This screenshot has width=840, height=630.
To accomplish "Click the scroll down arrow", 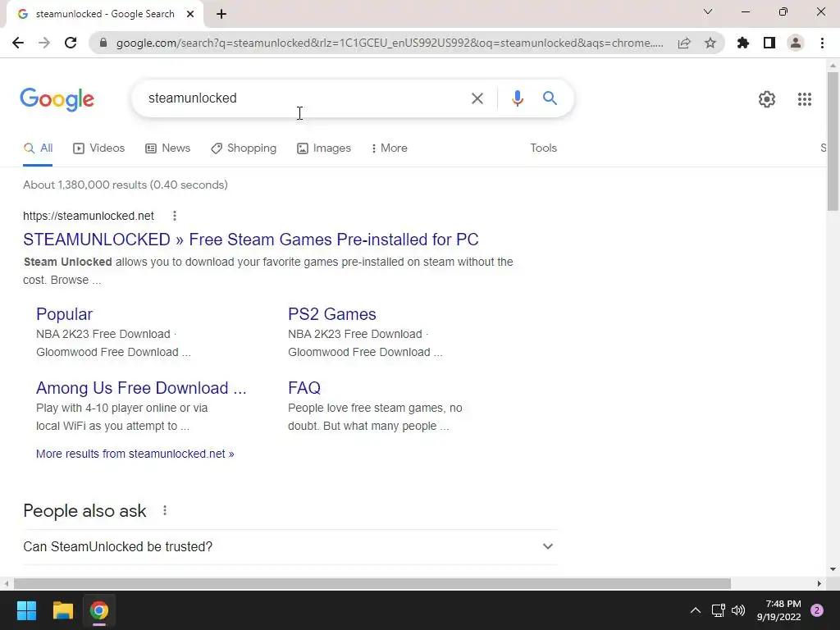I will pyautogui.click(x=833, y=569).
